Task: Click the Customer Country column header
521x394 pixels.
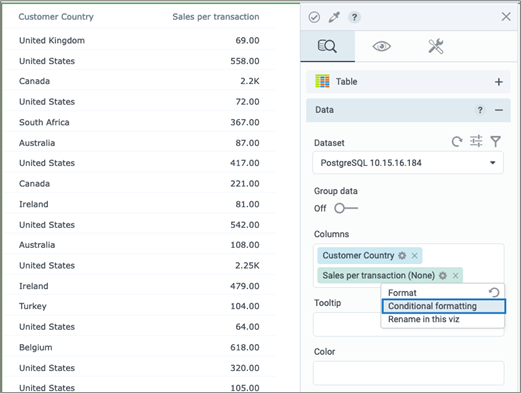Action: pos(56,17)
